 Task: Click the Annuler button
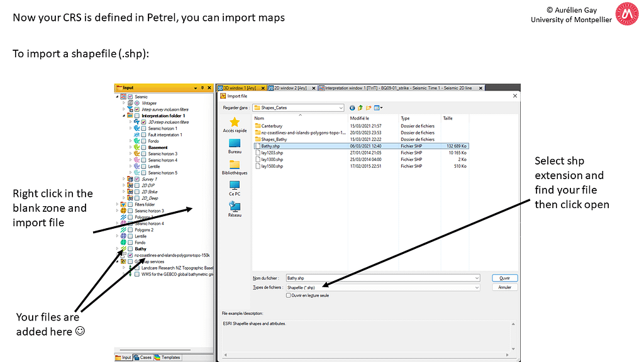[x=504, y=287]
